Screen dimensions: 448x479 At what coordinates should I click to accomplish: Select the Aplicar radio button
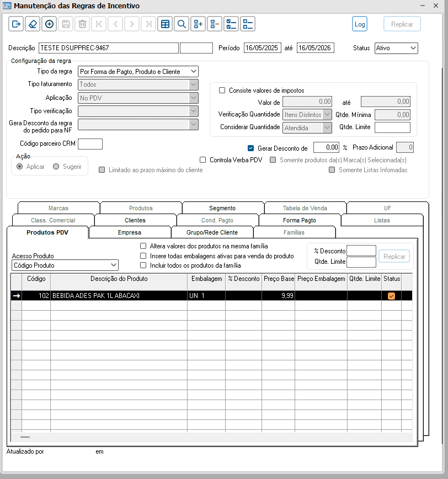tap(19, 167)
